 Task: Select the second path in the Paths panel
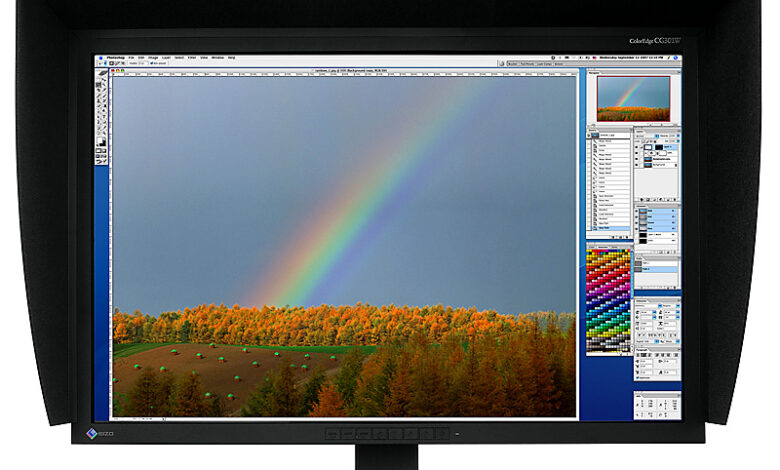[x=657, y=269]
